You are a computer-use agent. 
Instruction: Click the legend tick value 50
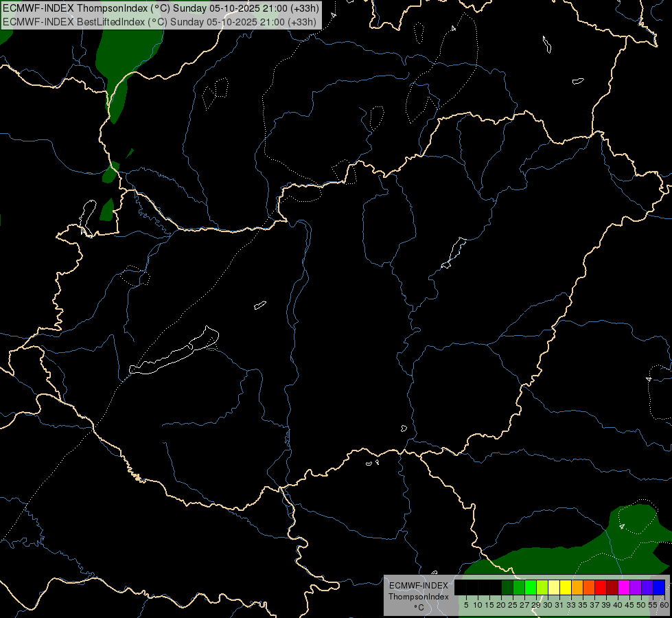pos(641,605)
